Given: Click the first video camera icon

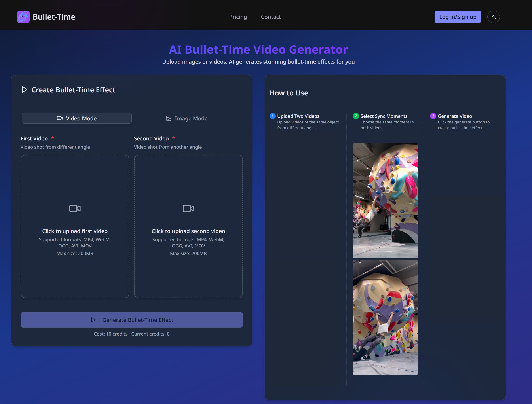Looking at the screenshot, I should pyautogui.click(x=75, y=208).
